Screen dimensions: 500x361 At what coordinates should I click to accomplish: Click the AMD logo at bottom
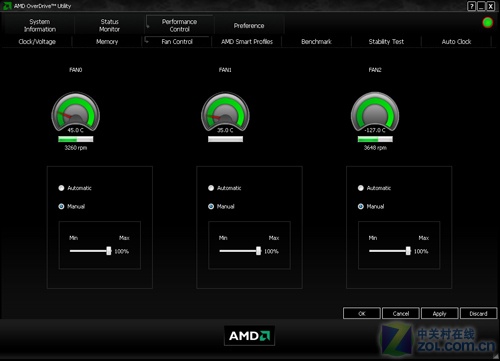click(249, 335)
